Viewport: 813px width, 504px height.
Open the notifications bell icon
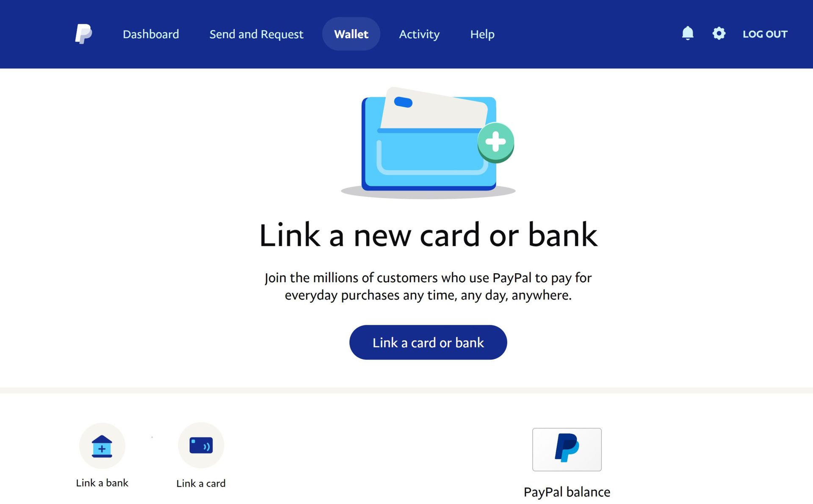(x=688, y=34)
